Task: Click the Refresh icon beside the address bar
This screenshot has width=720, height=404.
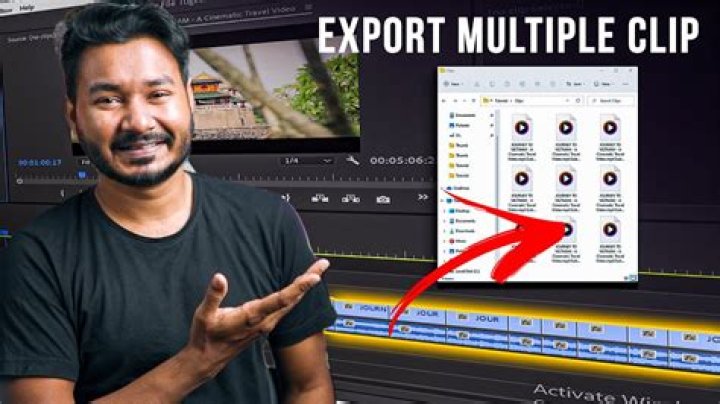Action: point(578,100)
